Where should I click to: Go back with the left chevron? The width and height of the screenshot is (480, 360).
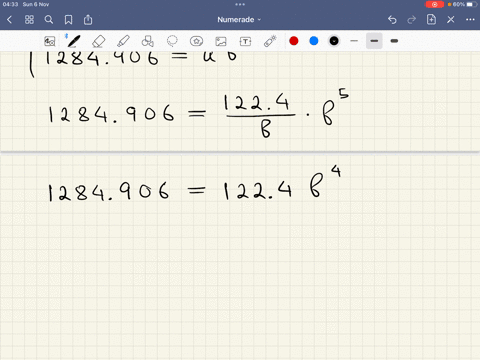pyautogui.click(x=9, y=20)
